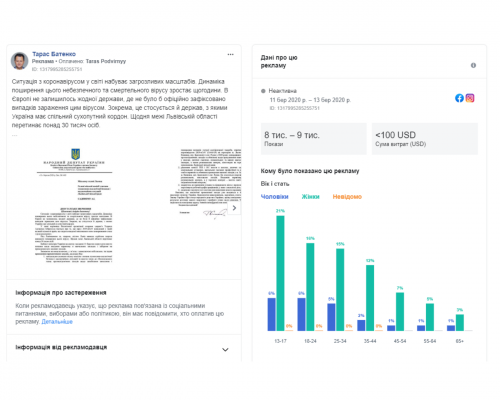Expand the truncated ad text ellipsis

pyautogui.click(x=14, y=135)
